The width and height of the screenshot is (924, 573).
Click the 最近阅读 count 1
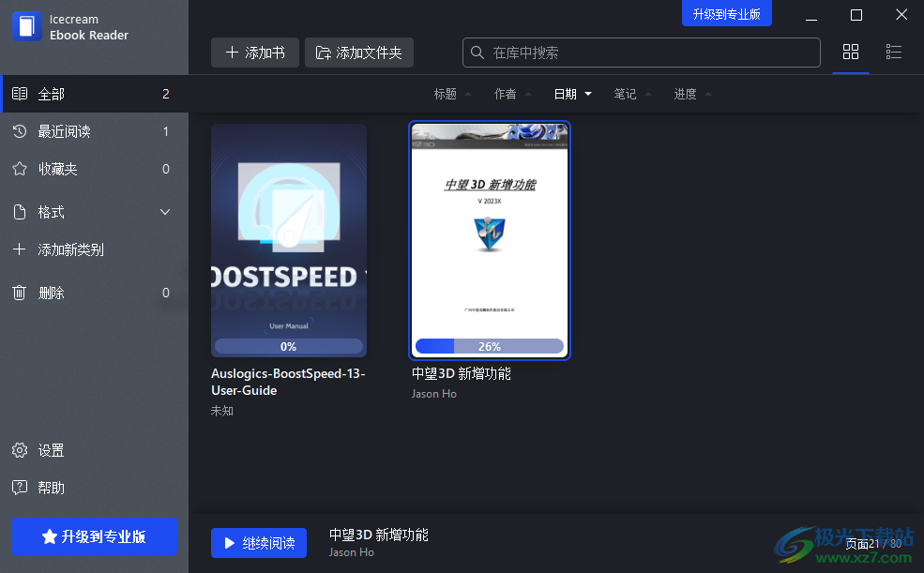(166, 131)
